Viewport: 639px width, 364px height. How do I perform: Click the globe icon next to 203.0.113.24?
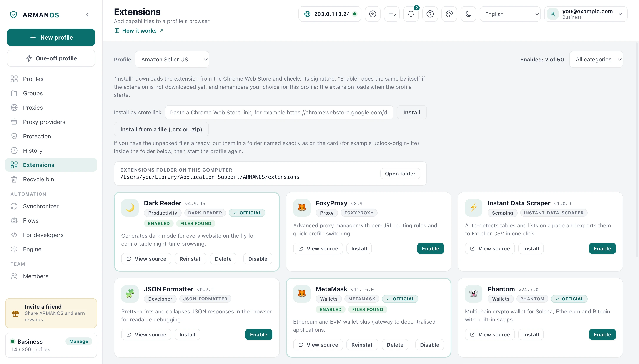307,14
